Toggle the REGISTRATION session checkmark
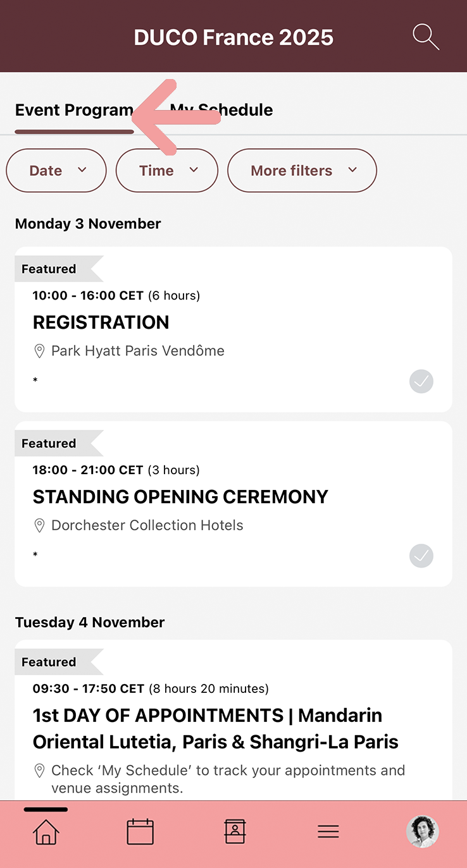Viewport: 467px width, 868px height. (x=421, y=381)
